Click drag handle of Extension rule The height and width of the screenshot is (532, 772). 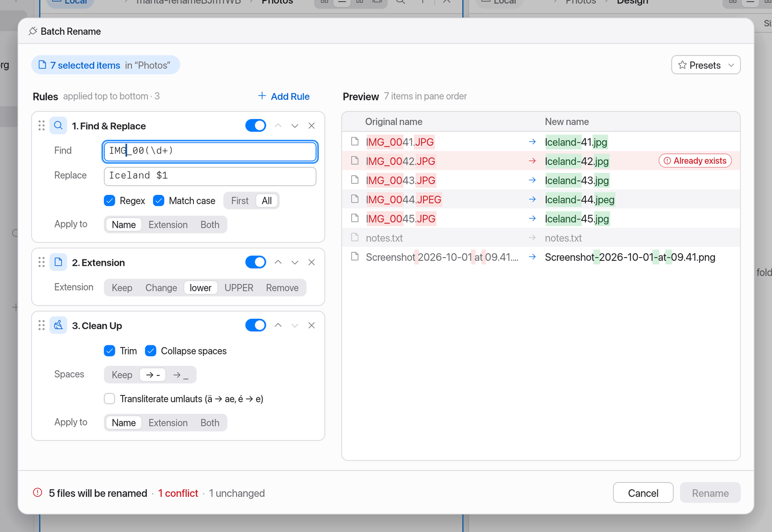click(41, 262)
